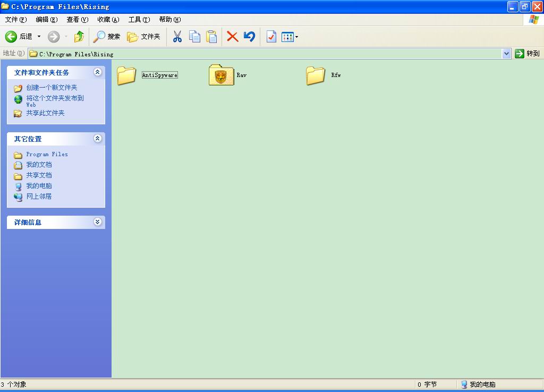Click 创建一个新文件夹 link
Viewport: 544px width, 392px height.
52,88
